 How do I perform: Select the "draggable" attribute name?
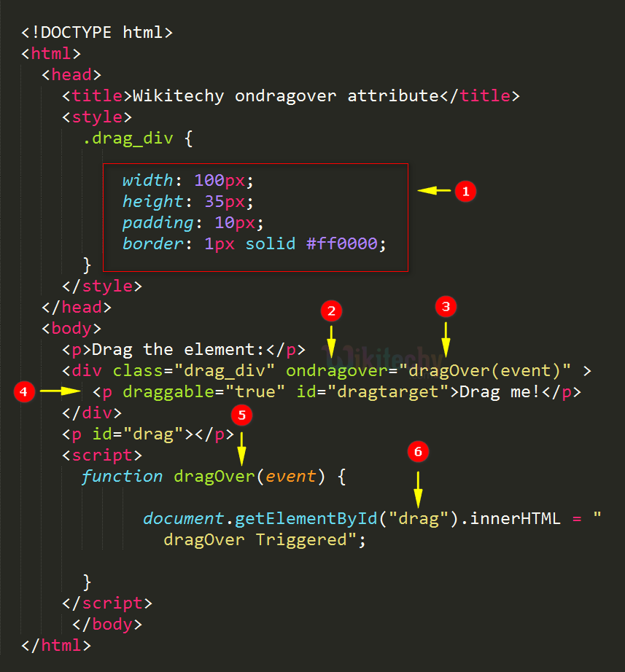coord(168,391)
